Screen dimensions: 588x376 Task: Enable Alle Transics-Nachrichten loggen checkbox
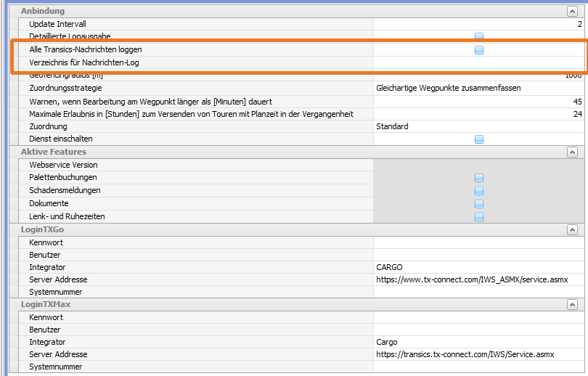point(479,50)
